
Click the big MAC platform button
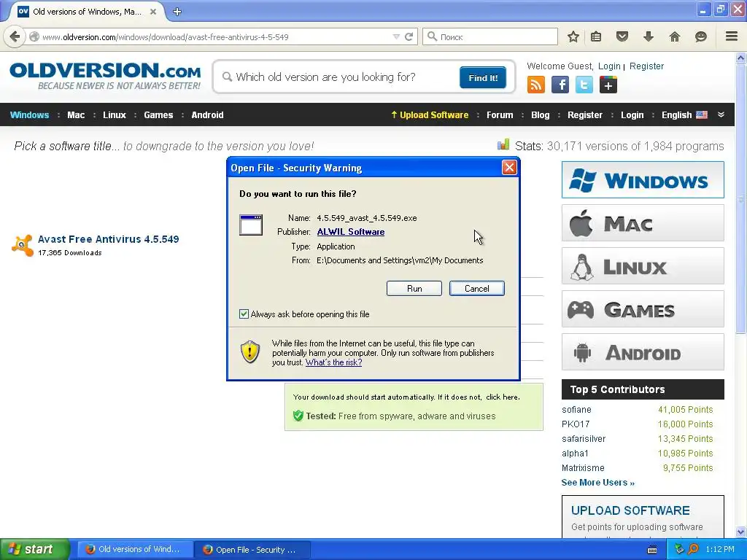pyautogui.click(x=643, y=223)
